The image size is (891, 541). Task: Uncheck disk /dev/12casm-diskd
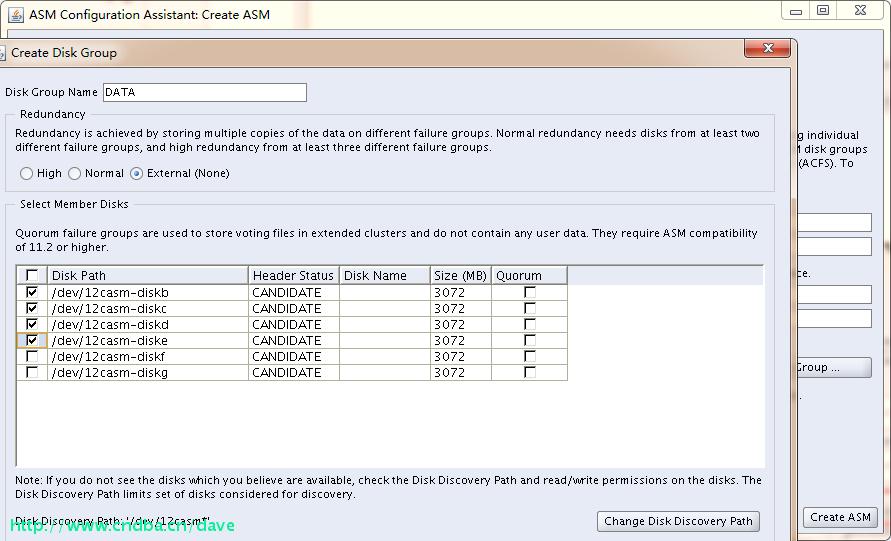[32, 324]
